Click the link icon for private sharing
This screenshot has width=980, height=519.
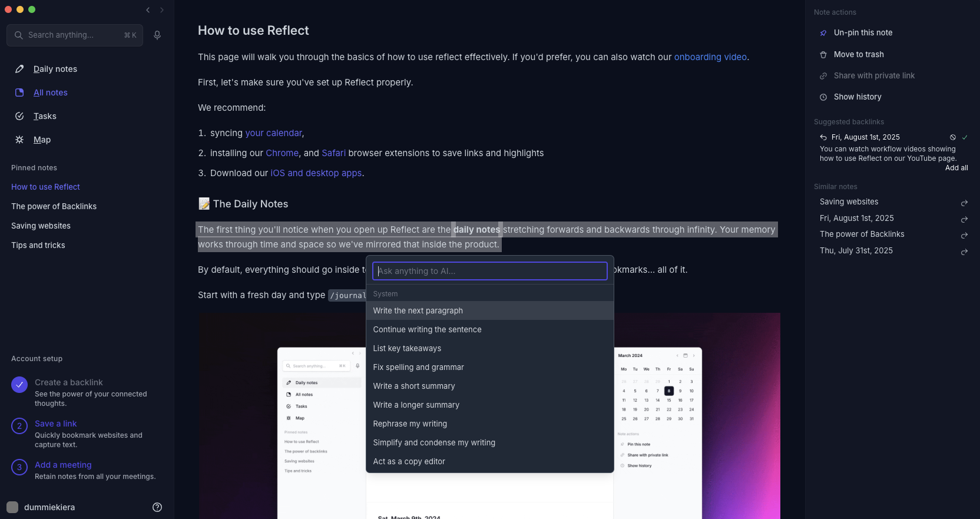823,76
